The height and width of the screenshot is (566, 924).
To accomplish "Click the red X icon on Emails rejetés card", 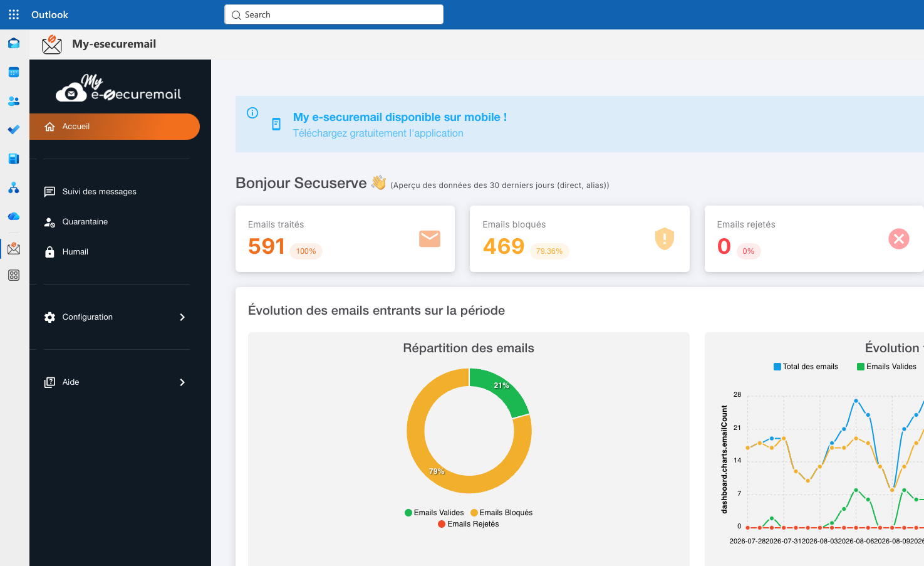I will [x=899, y=239].
